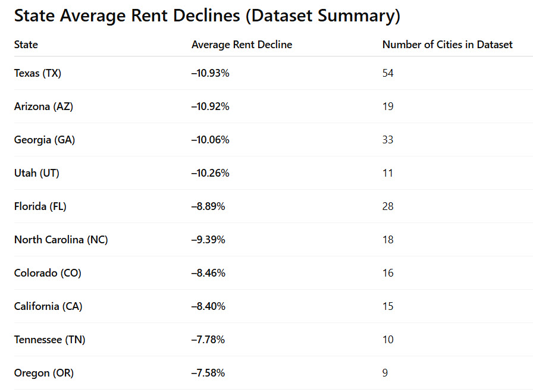
Task: Click the "North Carolina (NC)" cell
Action: (x=61, y=240)
